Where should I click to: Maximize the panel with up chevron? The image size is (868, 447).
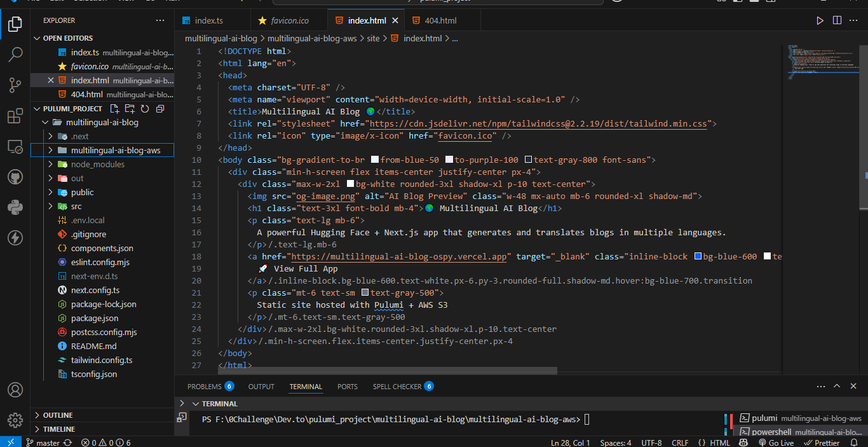click(837, 386)
